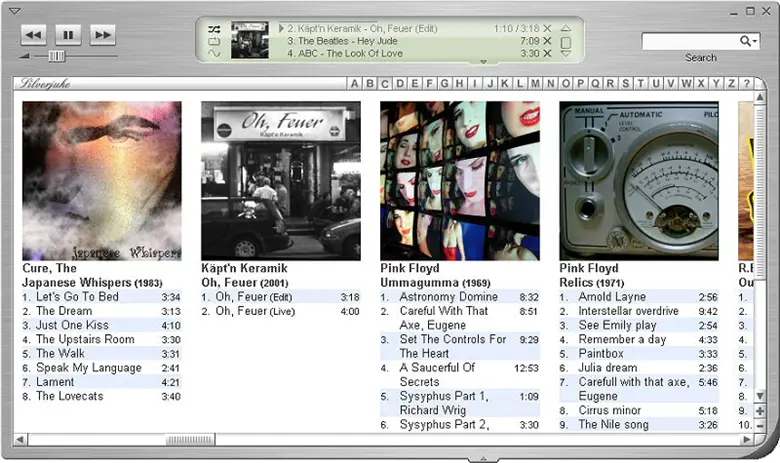Remove The Beatles Hey Jude from queue
780x463 pixels.
pyautogui.click(x=547, y=41)
